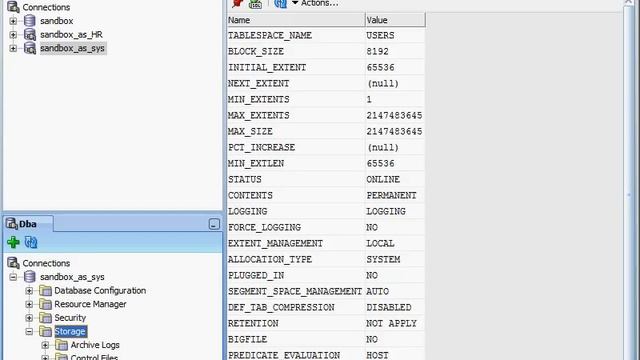Screen dimensions: 640x360
Task: Select sandbox_as_sys in the top Connections tree
Action: [72, 48]
